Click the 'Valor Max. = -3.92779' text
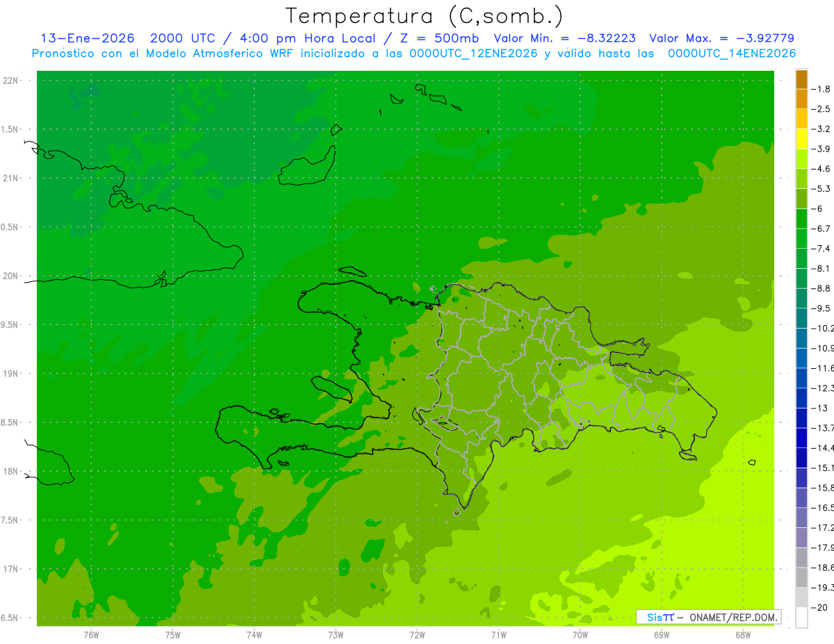 click(721, 38)
